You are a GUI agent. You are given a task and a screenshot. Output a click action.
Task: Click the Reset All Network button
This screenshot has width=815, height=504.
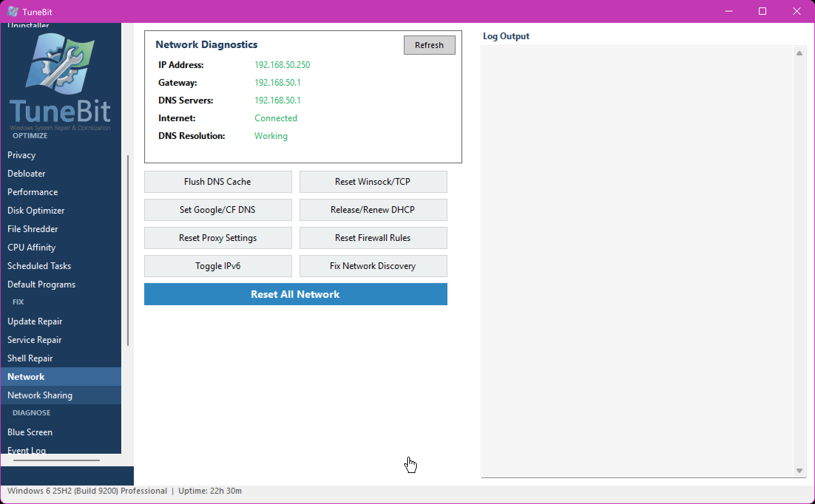[x=295, y=294]
